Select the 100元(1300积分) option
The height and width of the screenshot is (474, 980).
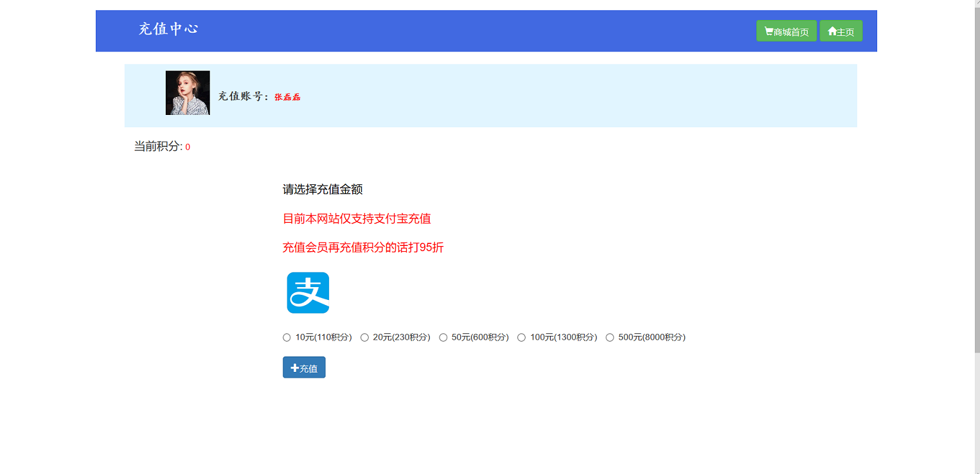point(521,338)
